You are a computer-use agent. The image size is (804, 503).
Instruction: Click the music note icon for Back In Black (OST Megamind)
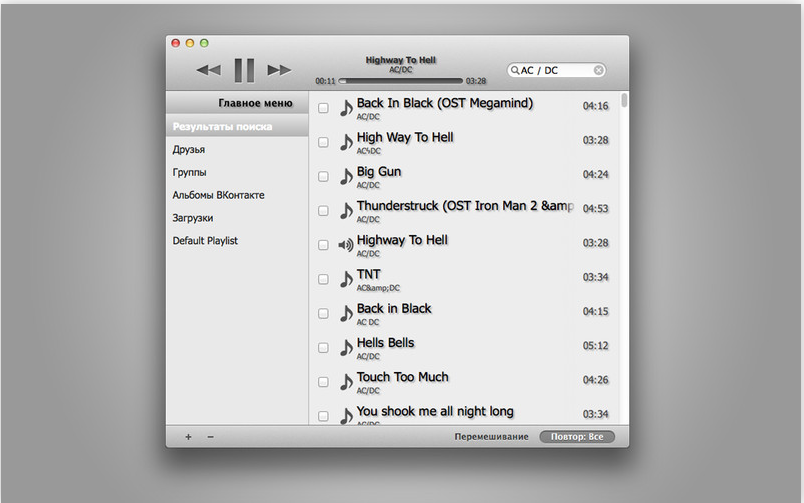coord(347,108)
